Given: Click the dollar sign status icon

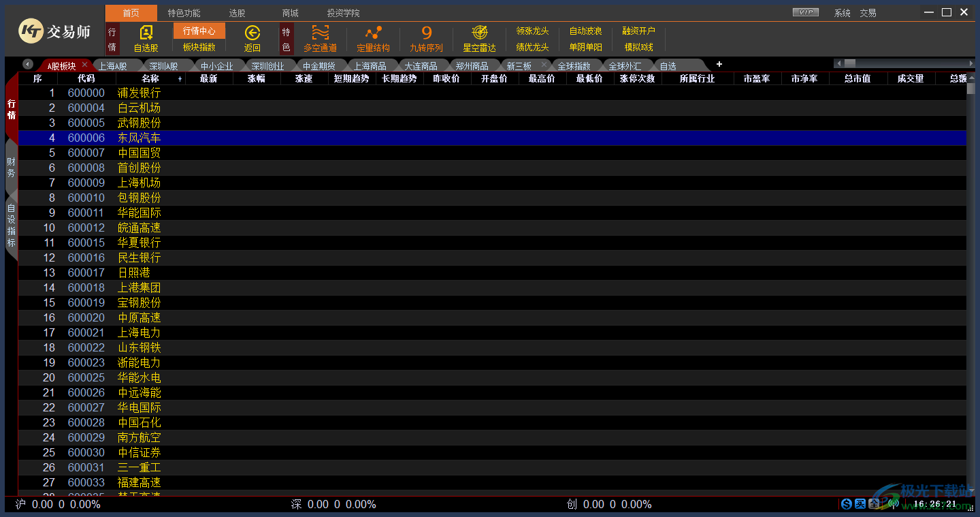Looking at the screenshot, I should coord(847,504).
